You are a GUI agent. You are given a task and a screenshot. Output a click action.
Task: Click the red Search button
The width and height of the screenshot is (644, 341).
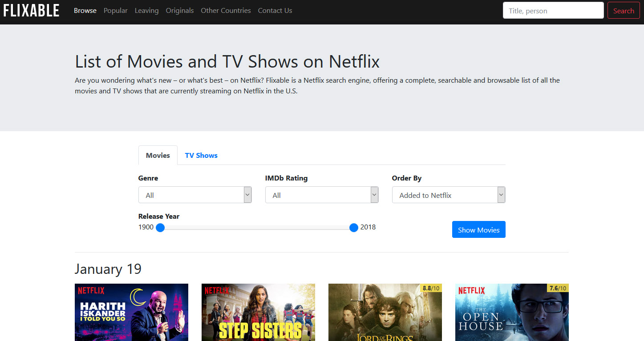click(x=623, y=10)
